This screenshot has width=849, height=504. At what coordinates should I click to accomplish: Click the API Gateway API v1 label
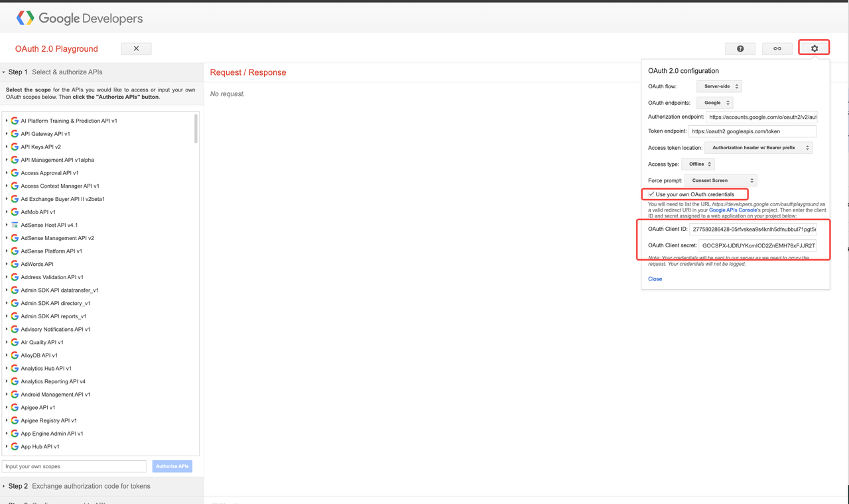click(x=45, y=134)
